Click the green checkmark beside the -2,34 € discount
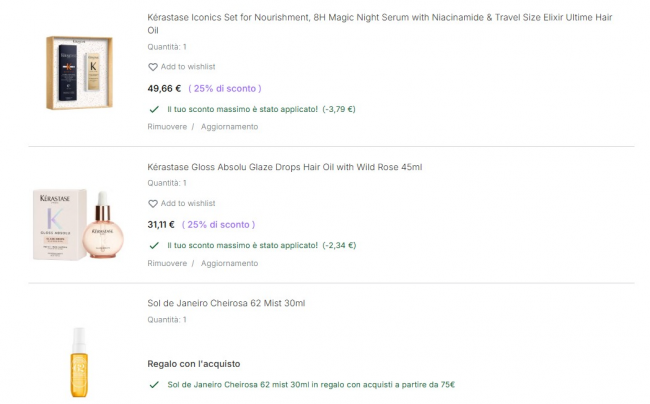The height and width of the screenshot is (404, 650). pos(153,245)
